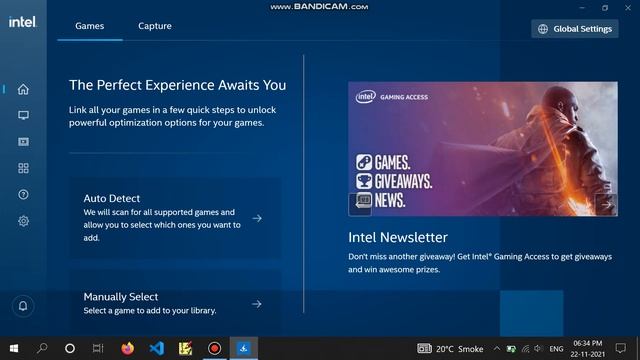The image size is (640, 360).
Task: Expand hidden system tray icons
Action: pos(497,349)
